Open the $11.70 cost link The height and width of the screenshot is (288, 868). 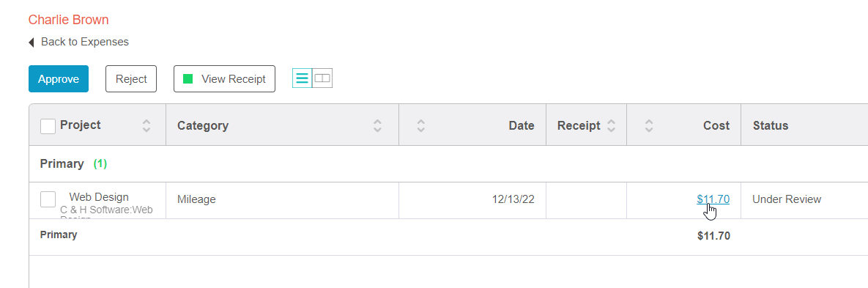click(713, 199)
